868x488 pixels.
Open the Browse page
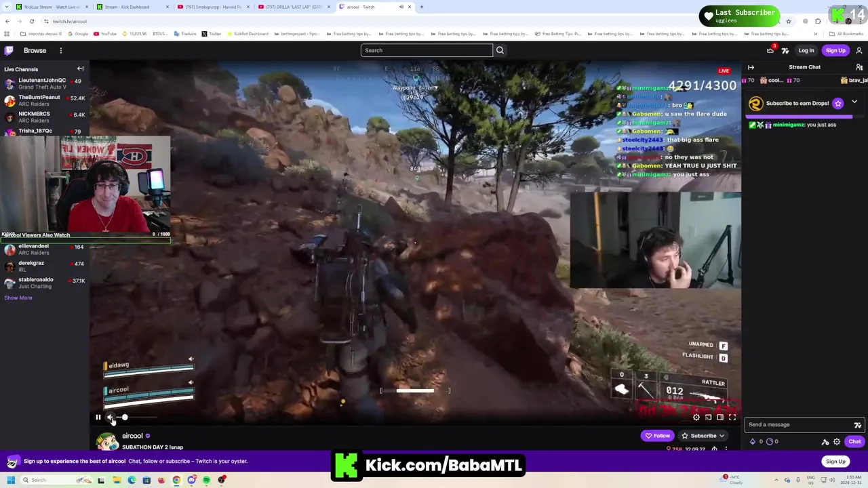tap(35, 50)
